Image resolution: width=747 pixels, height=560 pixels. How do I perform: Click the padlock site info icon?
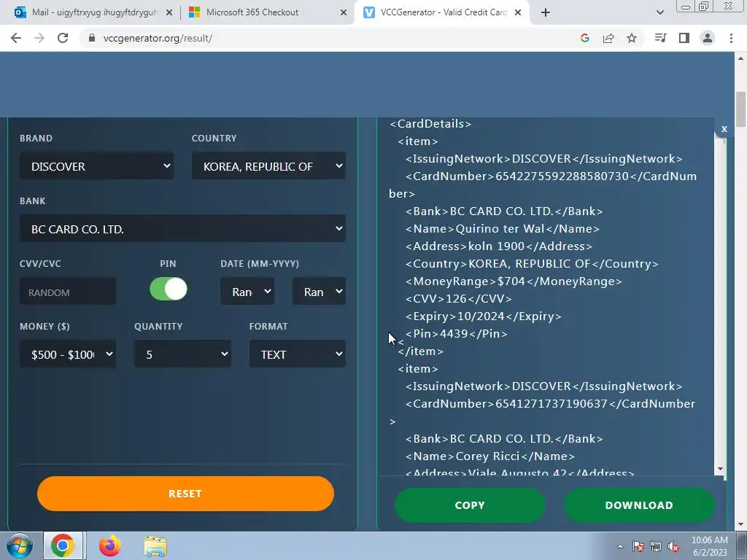coord(92,38)
